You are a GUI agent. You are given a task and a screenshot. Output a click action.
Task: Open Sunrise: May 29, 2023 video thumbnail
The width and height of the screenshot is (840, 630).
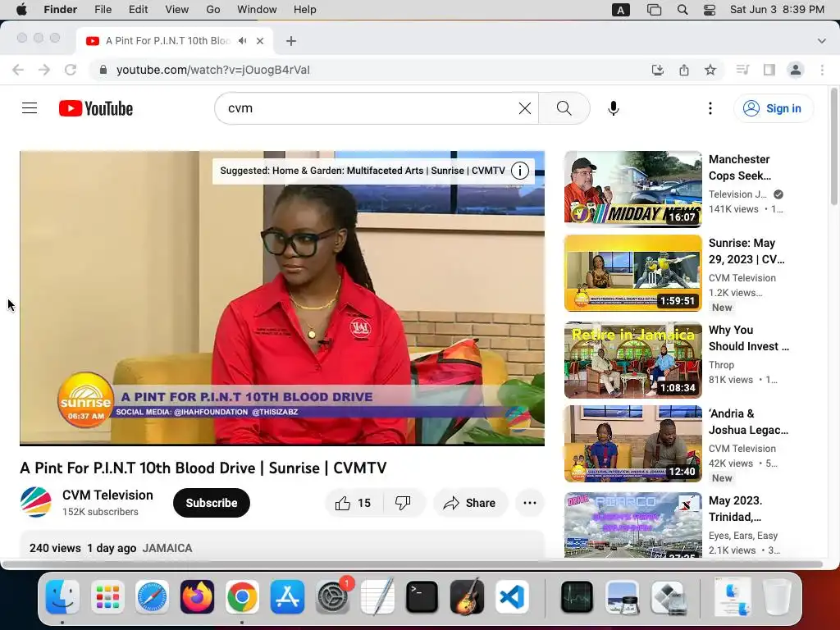(x=632, y=273)
